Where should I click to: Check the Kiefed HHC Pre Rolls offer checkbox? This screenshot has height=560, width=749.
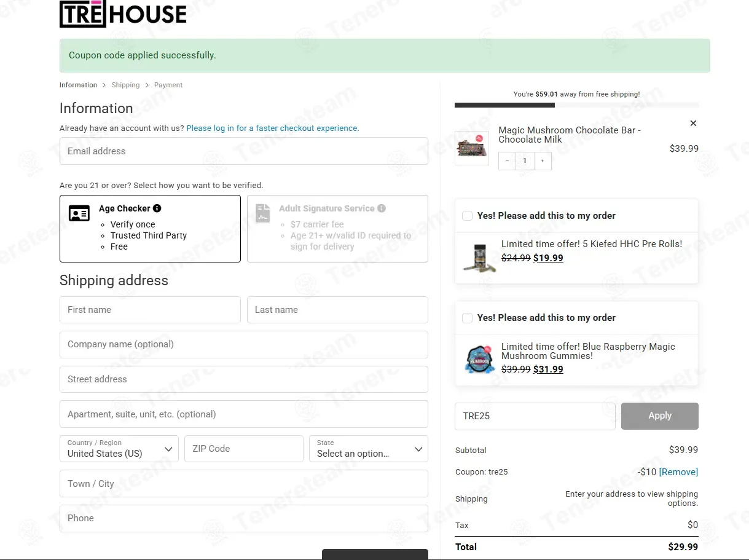coord(467,216)
